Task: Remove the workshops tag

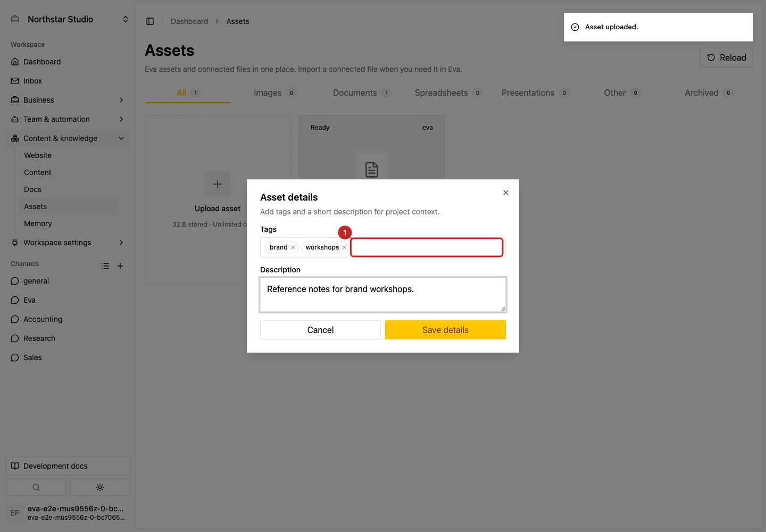Action: [344, 247]
